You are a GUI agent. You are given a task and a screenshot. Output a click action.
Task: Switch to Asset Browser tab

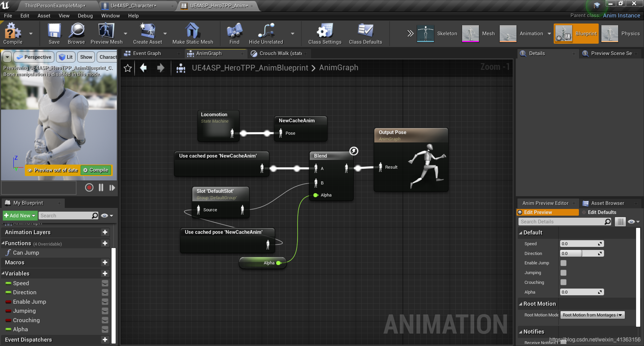pyautogui.click(x=607, y=203)
